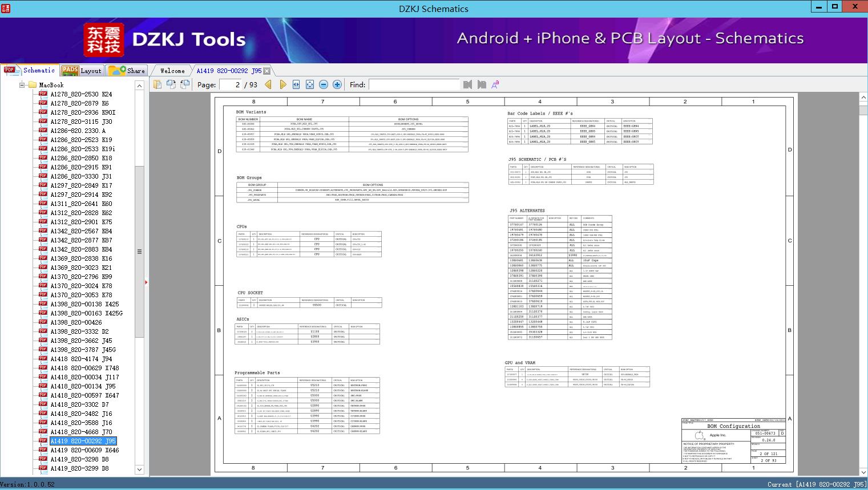
Task: Open A1342_820-2567 K84 schematic
Action: click(x=81, y=231)
